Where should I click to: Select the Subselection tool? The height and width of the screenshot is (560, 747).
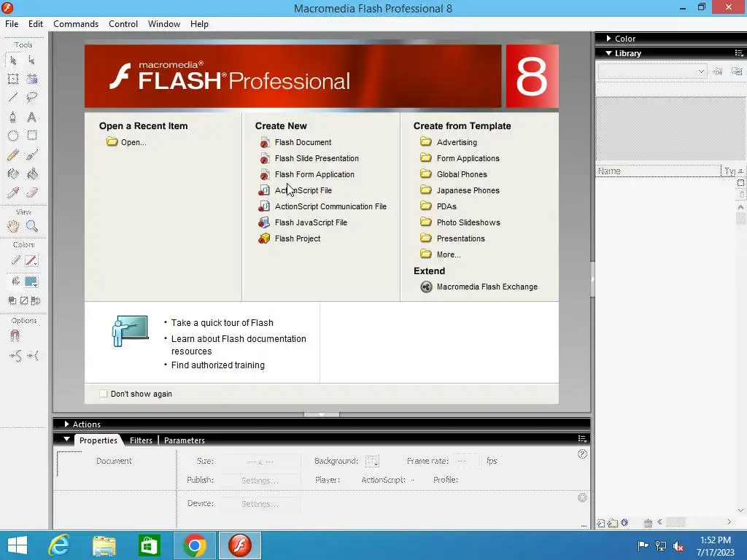[x=32, y=61]
